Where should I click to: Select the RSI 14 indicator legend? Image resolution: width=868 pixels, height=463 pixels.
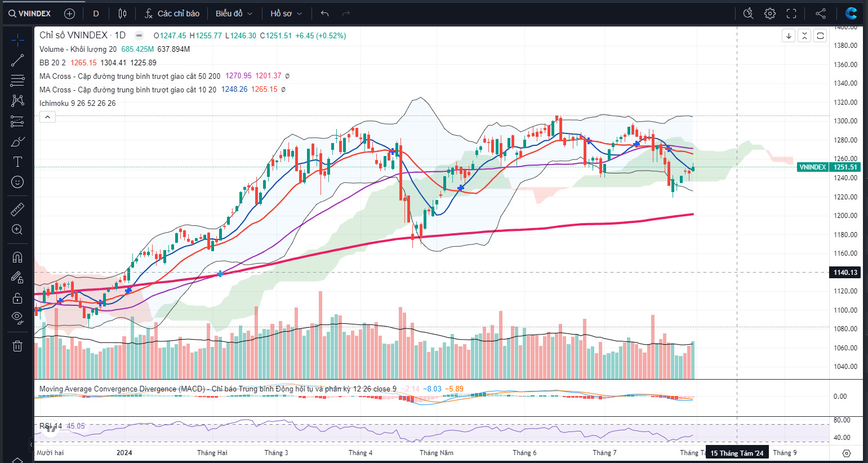(51, 426)
